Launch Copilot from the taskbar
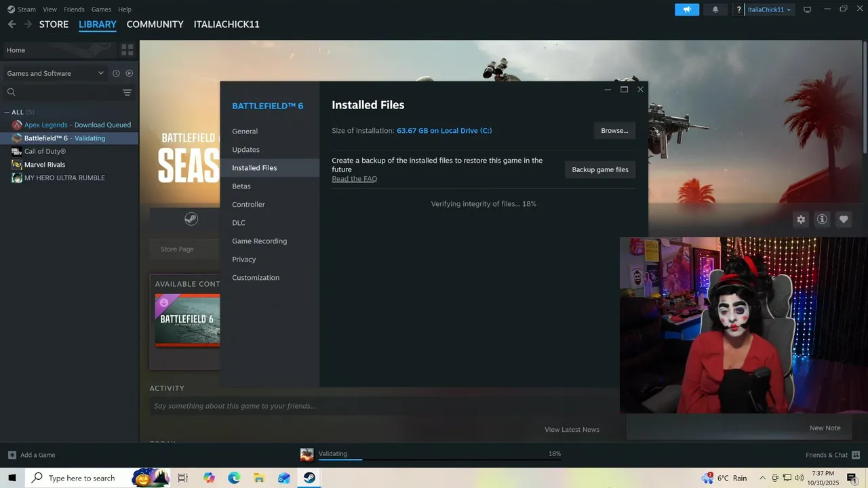Image resolution: width=868 pixels, height=488 pixels. click(x=209, y=478)
